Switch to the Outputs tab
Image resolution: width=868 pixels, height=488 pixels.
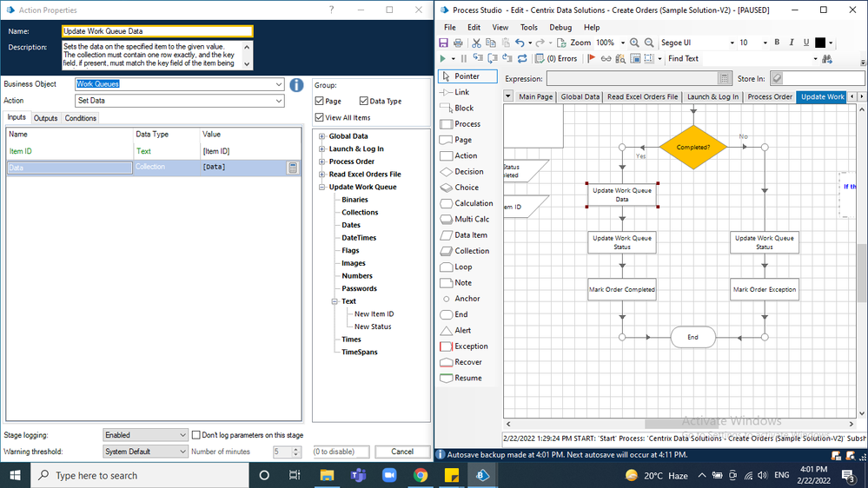click(45, 118)
